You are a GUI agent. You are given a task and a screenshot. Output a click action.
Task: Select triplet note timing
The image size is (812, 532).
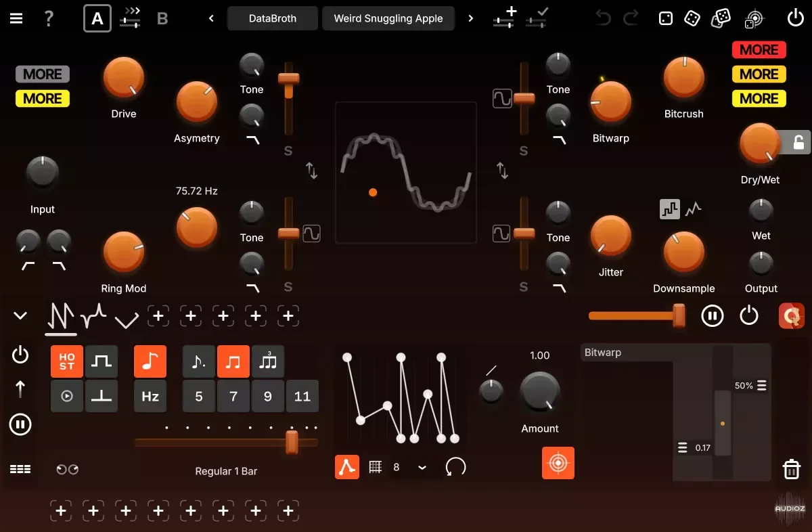268,361
